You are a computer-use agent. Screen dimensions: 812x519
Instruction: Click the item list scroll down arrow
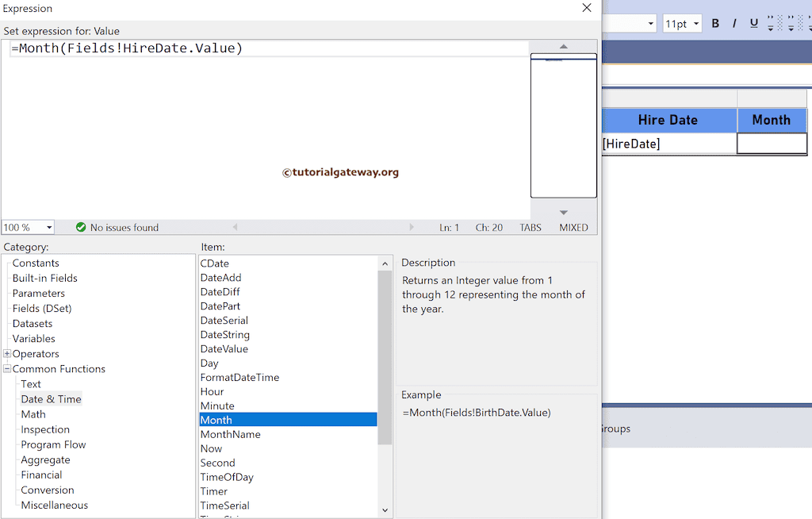click(385, 510)
